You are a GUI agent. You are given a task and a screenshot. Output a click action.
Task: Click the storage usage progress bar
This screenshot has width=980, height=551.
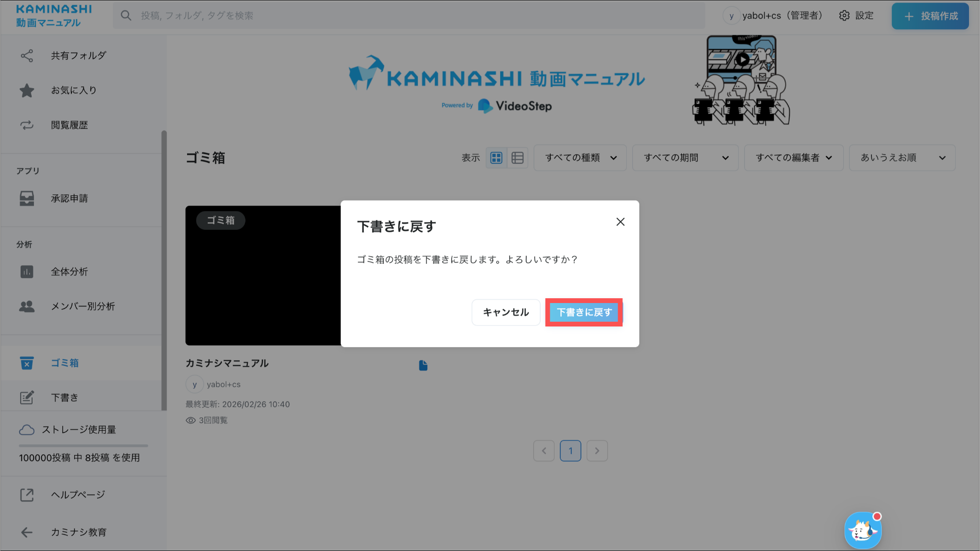pos(83,446)
